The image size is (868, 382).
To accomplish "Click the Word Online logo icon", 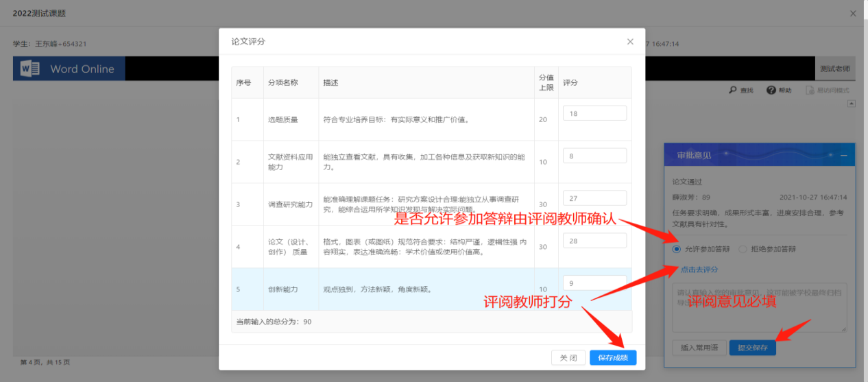I will click(x=30, y=69).
